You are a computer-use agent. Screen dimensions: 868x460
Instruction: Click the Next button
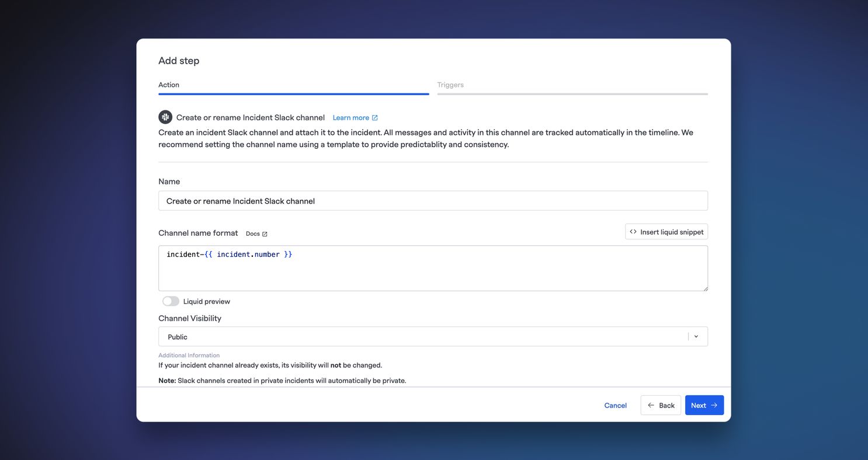click(x=704, y=405)
